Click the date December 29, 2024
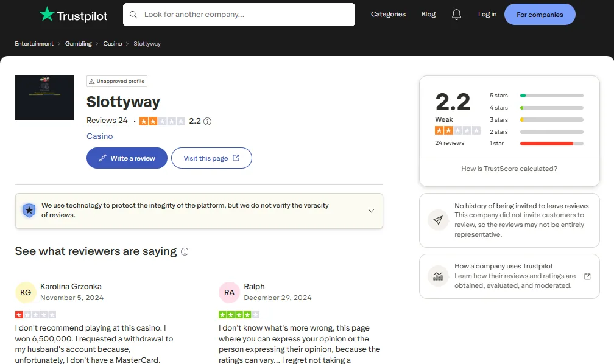The width and height of the screenshot is (614, 364). click(278, 298)
